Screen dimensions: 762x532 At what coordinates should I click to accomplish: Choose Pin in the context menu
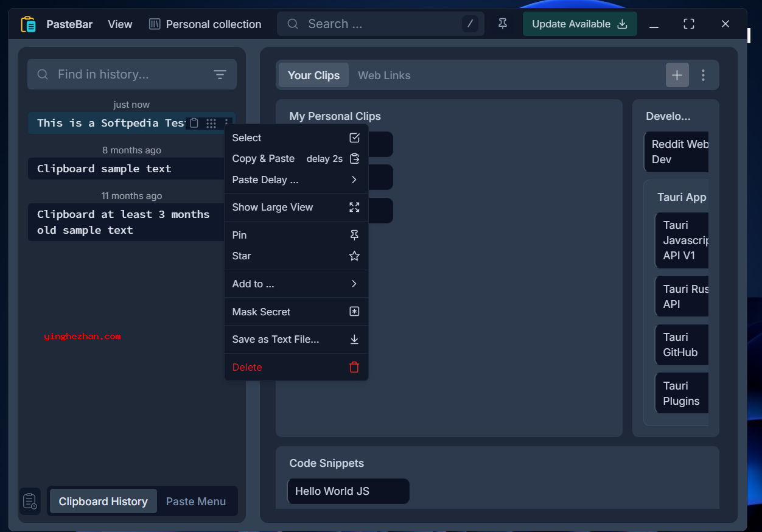(296, 235)
